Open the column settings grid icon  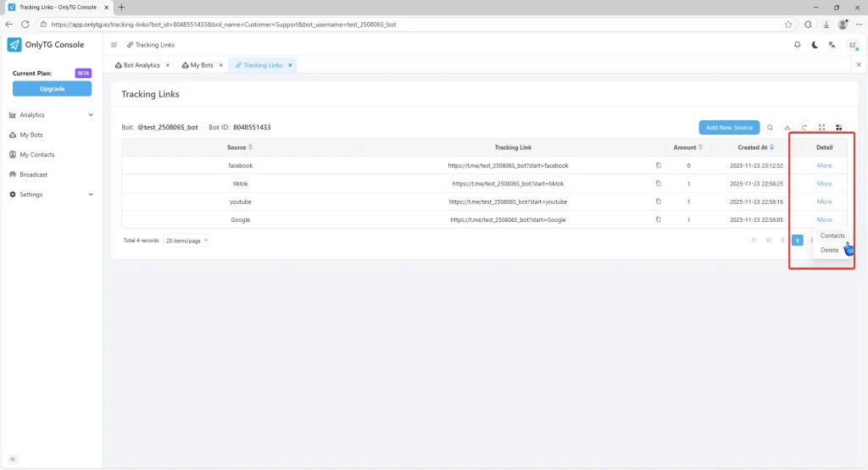click(x=839, y=128)
